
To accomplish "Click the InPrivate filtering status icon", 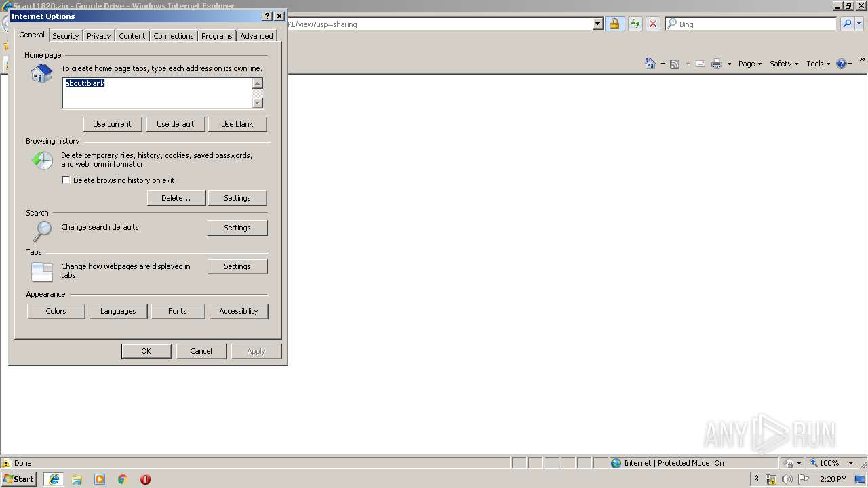I will (788, 463).
